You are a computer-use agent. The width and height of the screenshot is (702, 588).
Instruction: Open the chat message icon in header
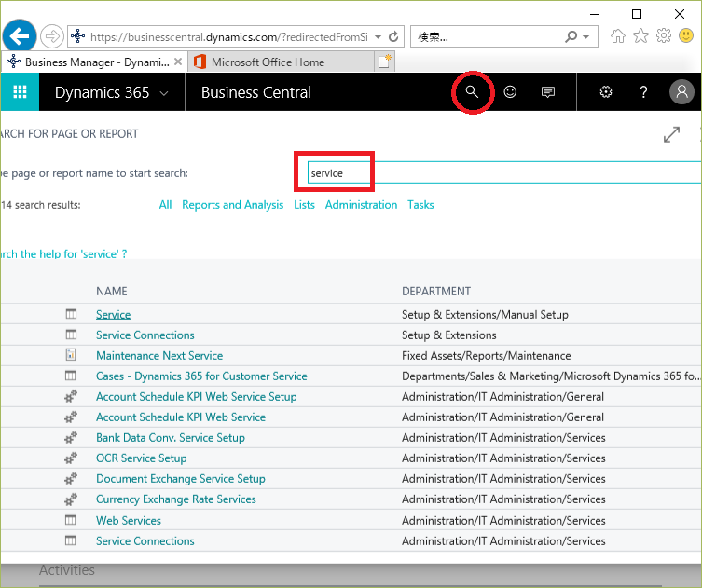[x=548, y=92]
